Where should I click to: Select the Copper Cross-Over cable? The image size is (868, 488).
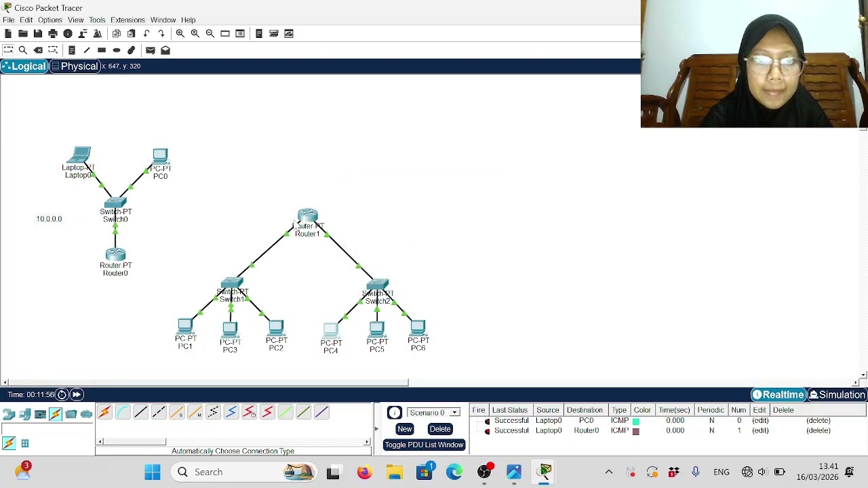coord(159,412)
